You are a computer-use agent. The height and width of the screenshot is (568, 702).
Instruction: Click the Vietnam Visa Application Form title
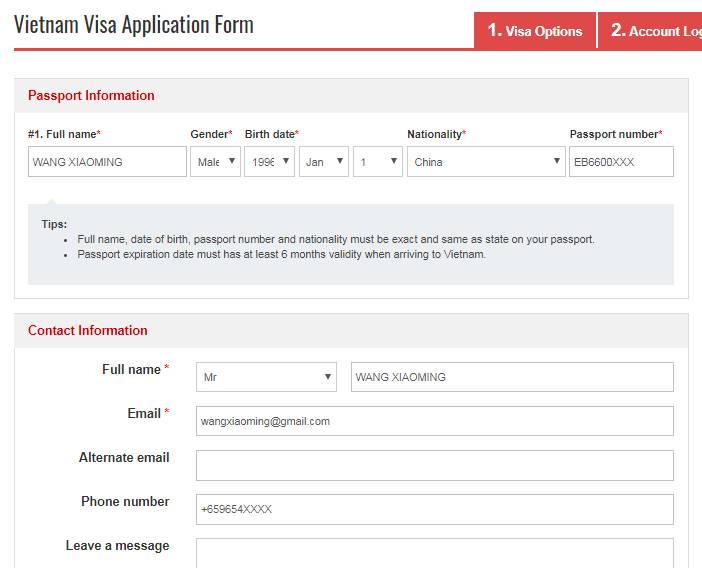134,25
